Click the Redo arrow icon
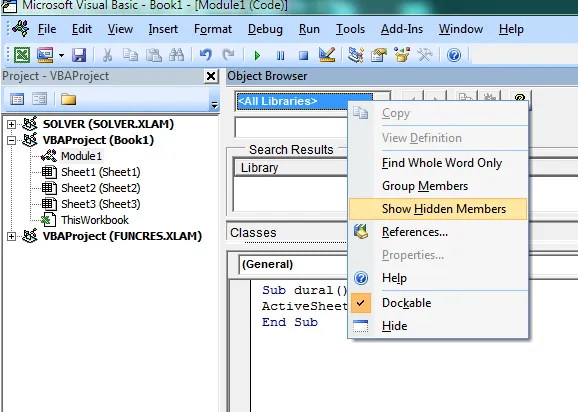The width and height of the screenshot is (578, 412). [x=228, y=56]
